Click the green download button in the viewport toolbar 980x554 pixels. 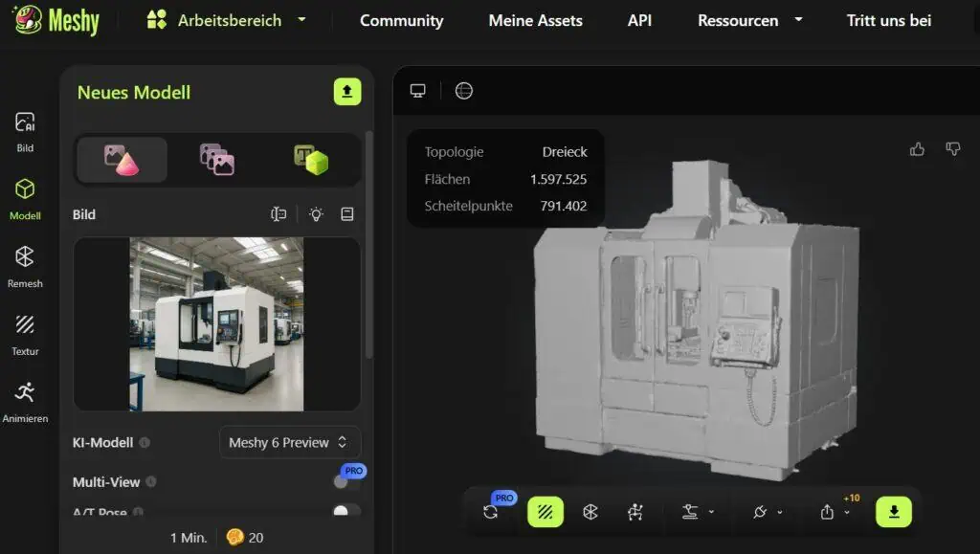892,512
